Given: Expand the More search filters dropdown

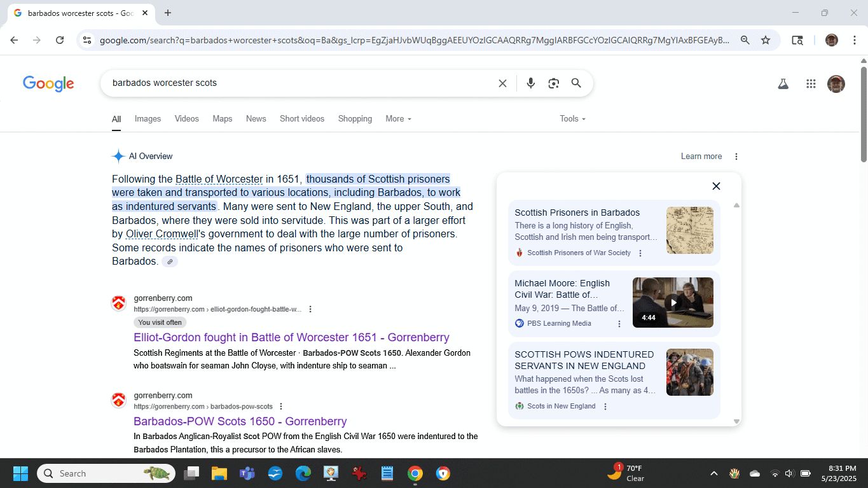Looking at the screenshot, I should (x=398, y=119).
